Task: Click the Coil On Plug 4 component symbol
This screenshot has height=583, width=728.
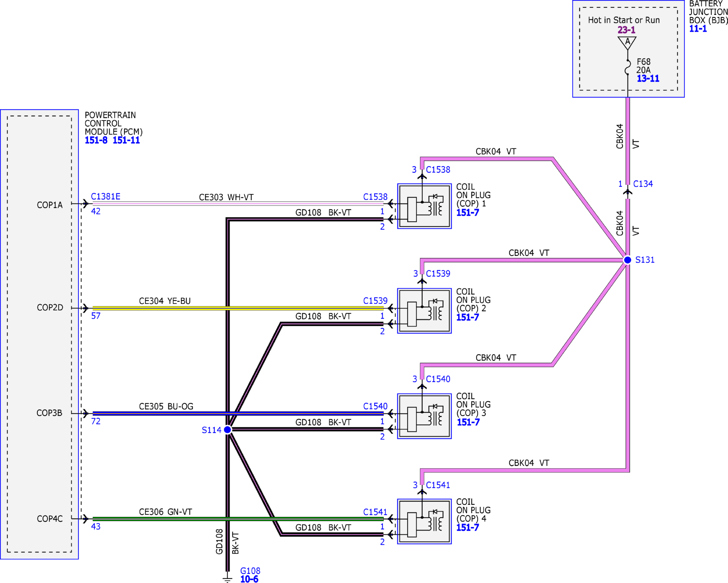Action: tap(424, 521)
